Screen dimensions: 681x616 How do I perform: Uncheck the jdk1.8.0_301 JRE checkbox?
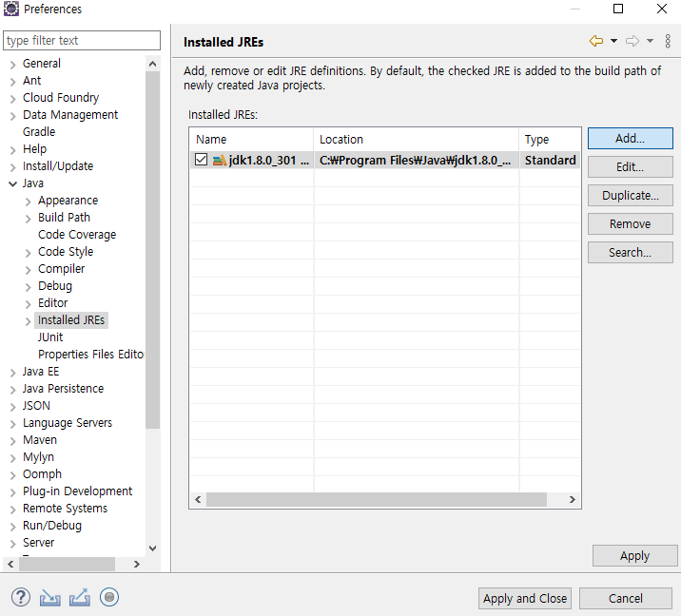tap(201, 160)
